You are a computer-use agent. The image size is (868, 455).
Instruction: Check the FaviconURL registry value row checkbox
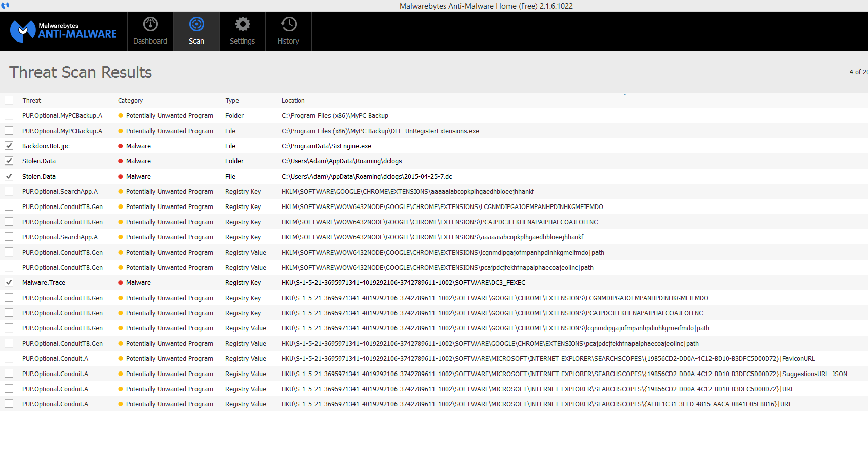coord(9,358)
